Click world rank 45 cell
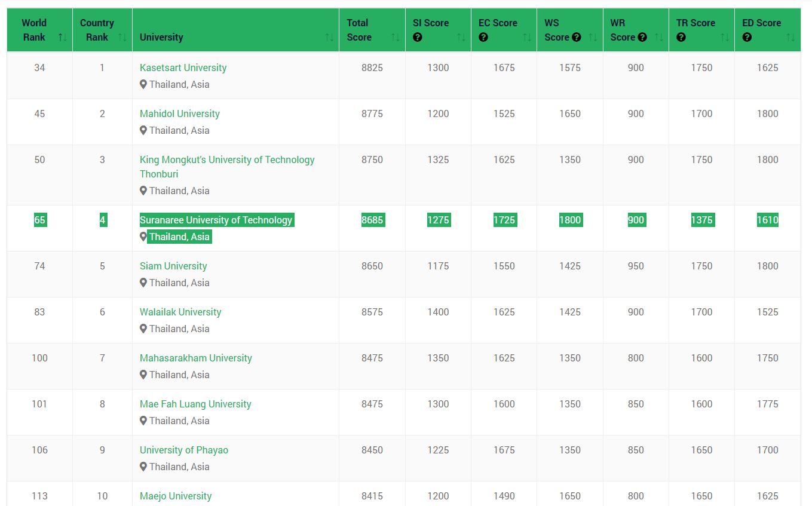Viewport: 812px width, 506px height. [x=39, y=114]
